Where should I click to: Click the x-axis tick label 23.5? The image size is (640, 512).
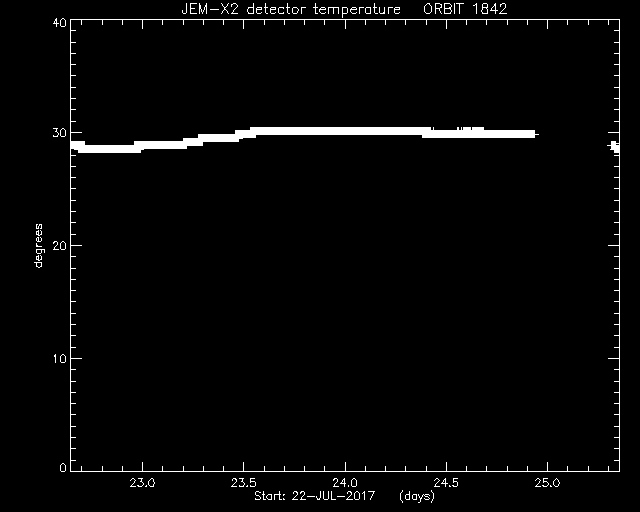[x=244, y=483]
